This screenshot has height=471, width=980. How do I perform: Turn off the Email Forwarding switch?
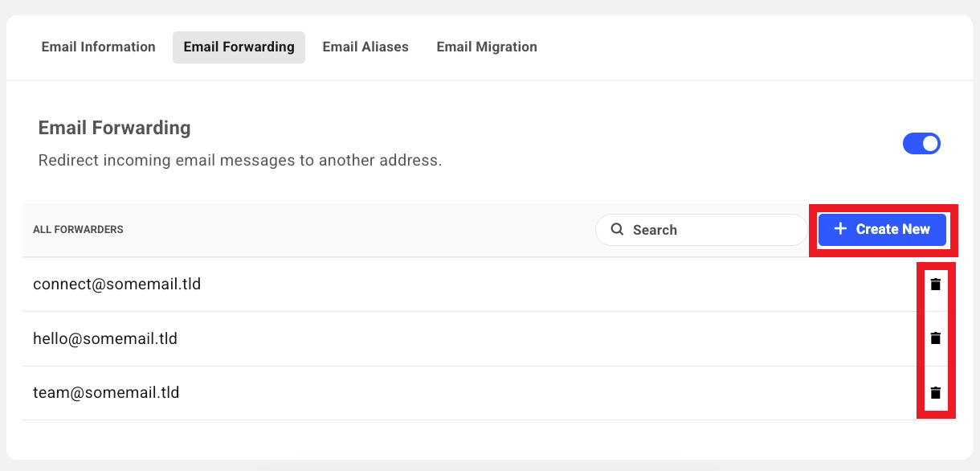(921, 144)
